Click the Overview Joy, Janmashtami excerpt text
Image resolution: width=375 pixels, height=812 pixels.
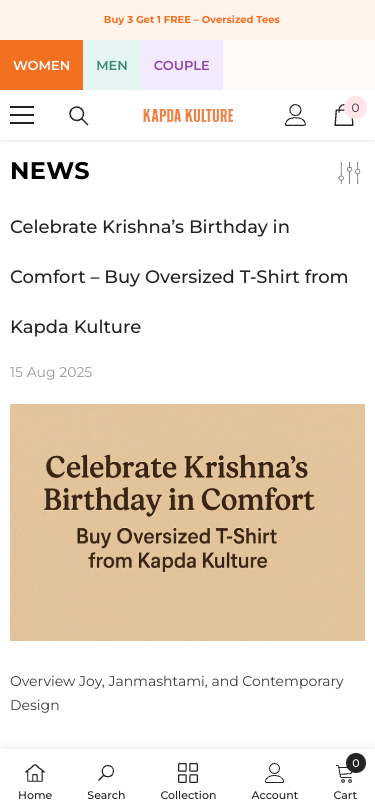[177, 693]
